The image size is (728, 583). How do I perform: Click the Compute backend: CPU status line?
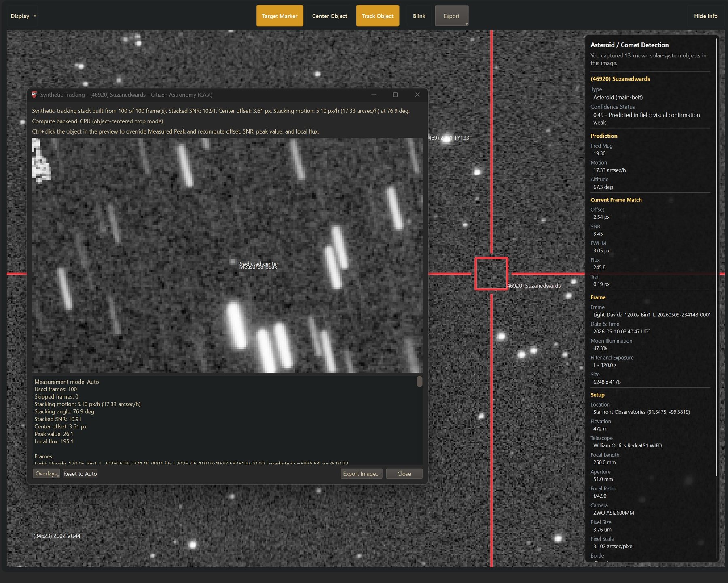pyautogui.click(x=97, y=121)
